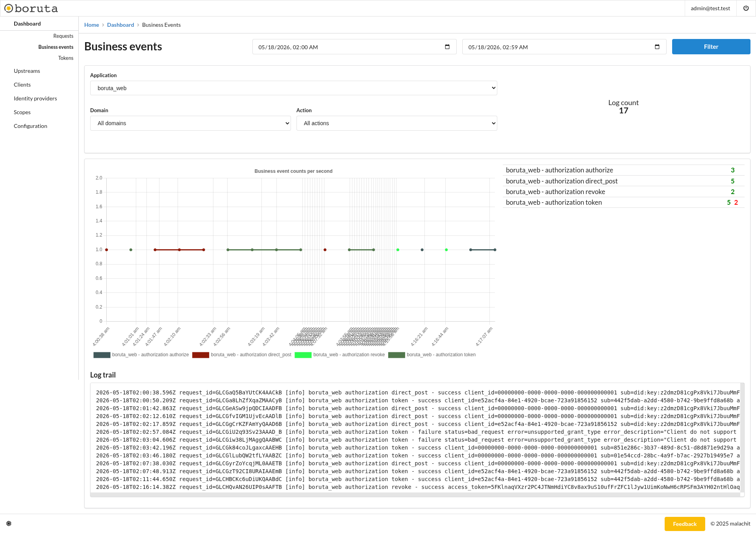Open the Application dropdown boruta_web
This screenshot has width=756, height=533.
click(293, 88)
